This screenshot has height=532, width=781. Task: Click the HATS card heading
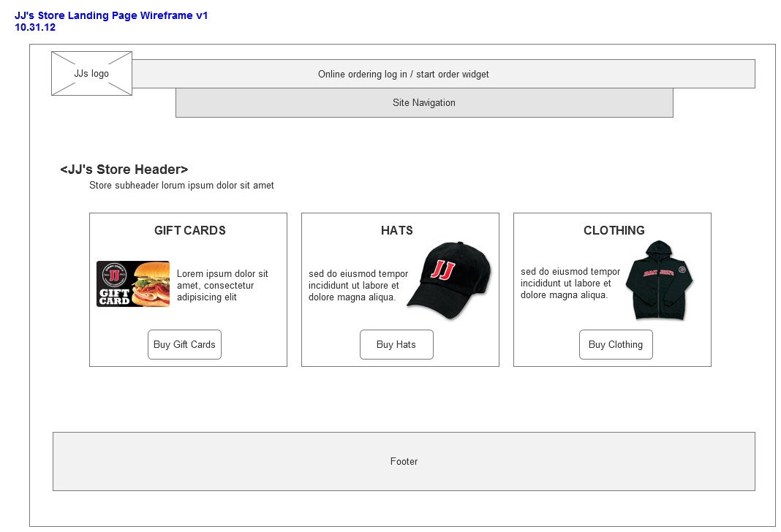(397, 230)
